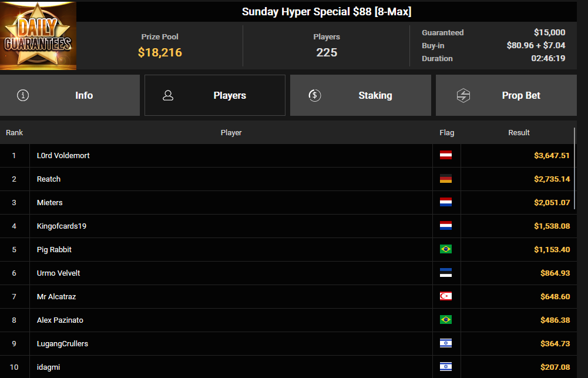Click the Players person icon

point(168,95)
